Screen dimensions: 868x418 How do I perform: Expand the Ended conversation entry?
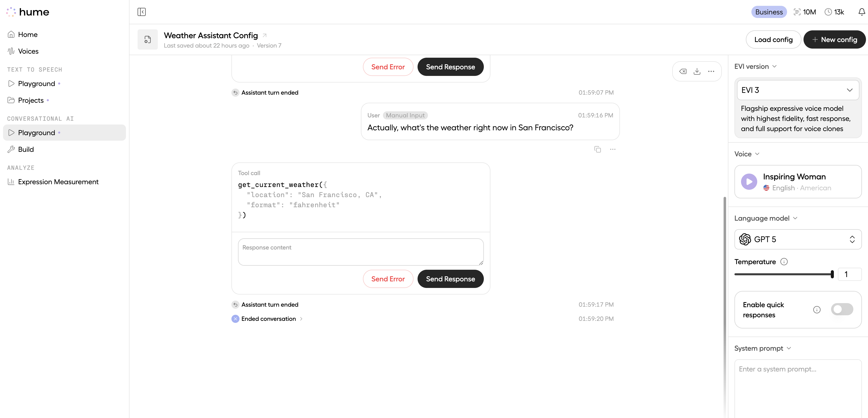point(301,319)
